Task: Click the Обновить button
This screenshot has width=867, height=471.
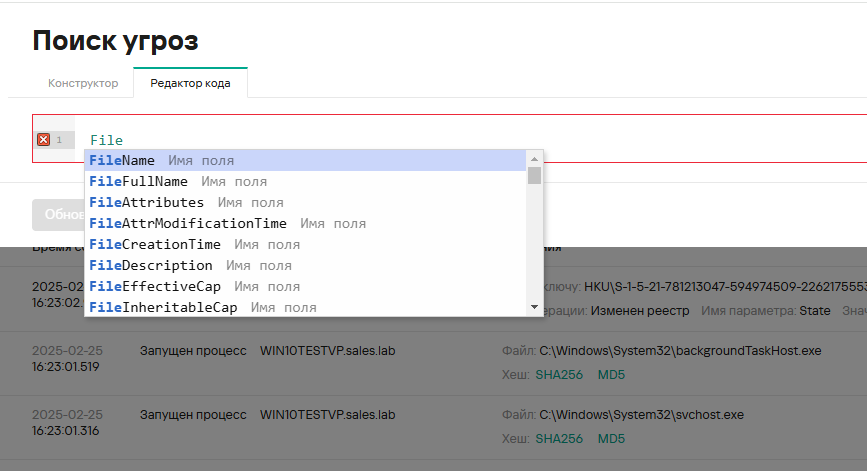Action: click(58, 214)
